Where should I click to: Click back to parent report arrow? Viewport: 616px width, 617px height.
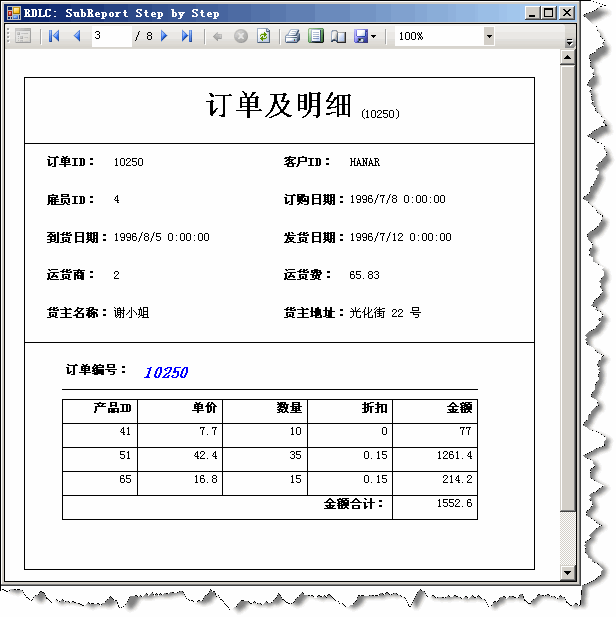point(217,37)
